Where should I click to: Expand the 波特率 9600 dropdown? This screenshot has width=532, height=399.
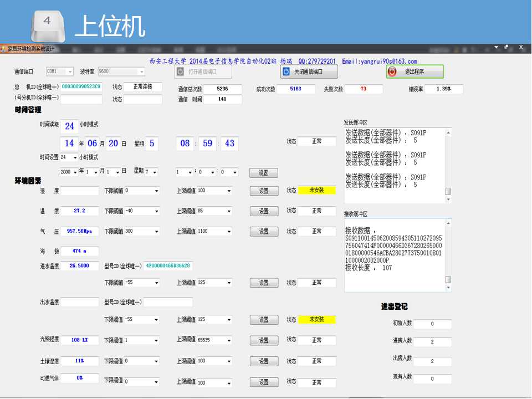tap(141, 71)
